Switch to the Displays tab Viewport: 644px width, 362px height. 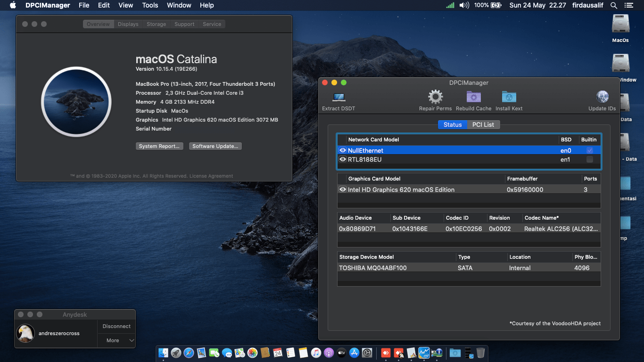[x=128, y=24]
